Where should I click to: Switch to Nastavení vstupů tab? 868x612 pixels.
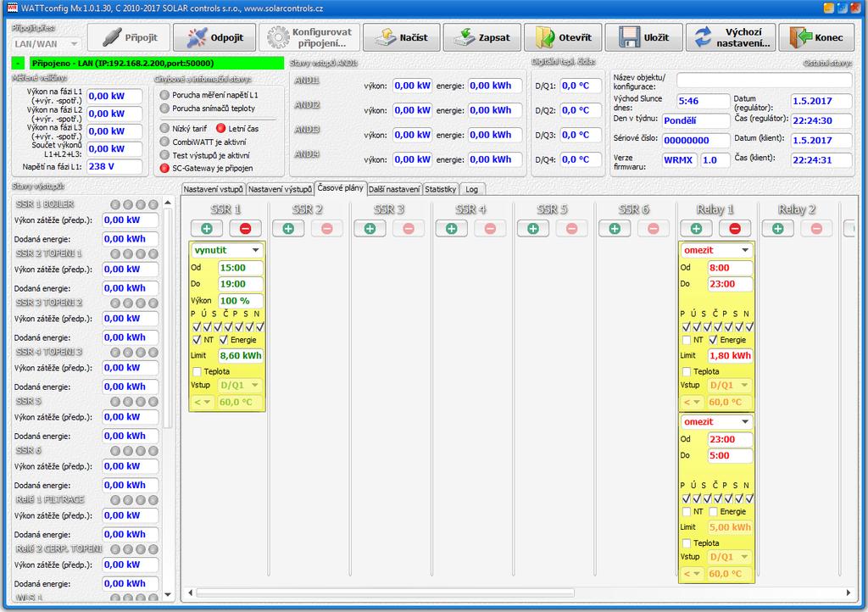pyautogui.click(x=213, y=189)
